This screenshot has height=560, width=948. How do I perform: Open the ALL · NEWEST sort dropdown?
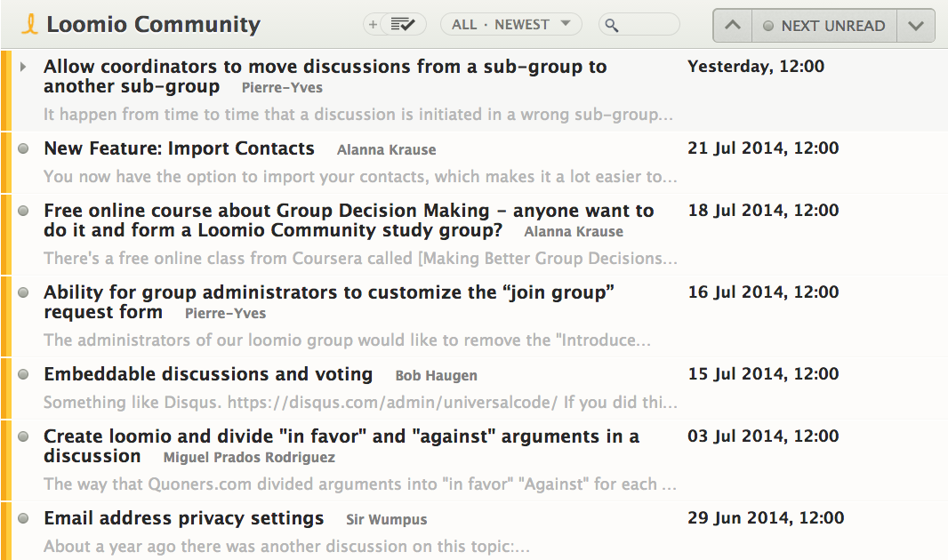(x=510, y=25)
